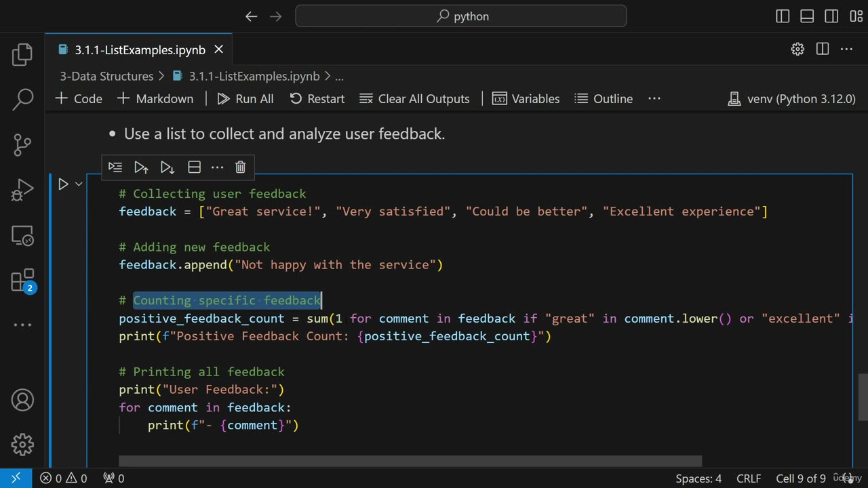Delete the cell with trash icon

pos(240,167)
